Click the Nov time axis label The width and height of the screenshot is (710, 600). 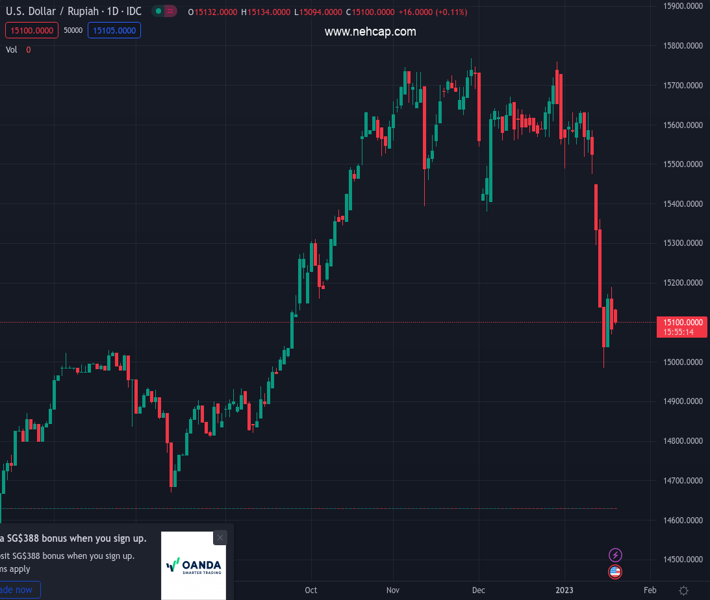394,590
